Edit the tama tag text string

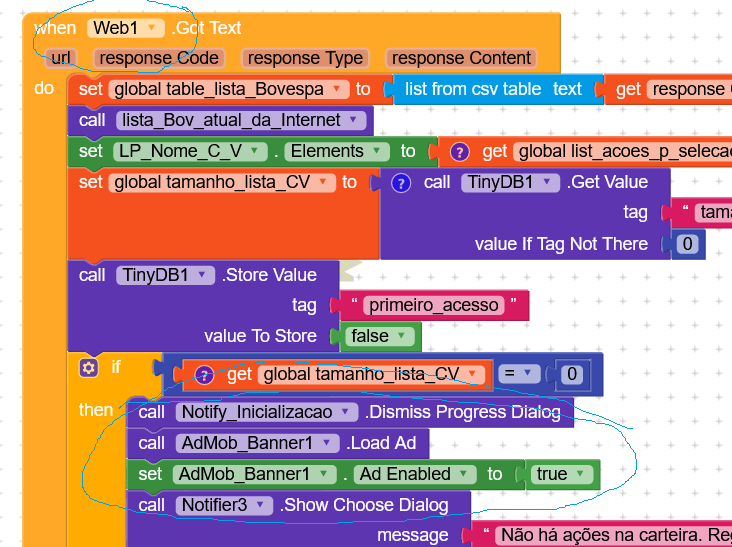[x=713, y=213]
